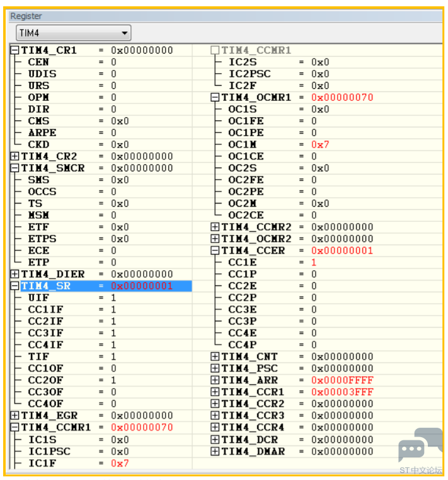Collapse the highlighted TIM4_SR register
Image resolution: width=448 pixels, height=480 pixels.
[x=15, y=286]
